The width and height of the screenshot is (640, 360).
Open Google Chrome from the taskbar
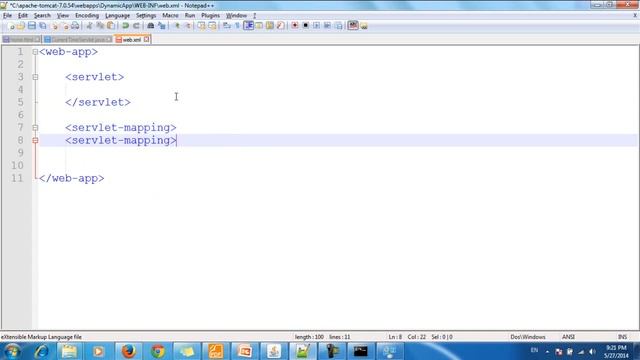tap(158, 351)
